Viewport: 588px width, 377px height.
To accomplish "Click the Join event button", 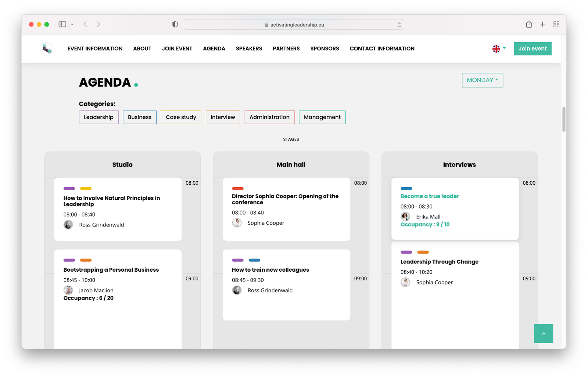I will 533,48.
